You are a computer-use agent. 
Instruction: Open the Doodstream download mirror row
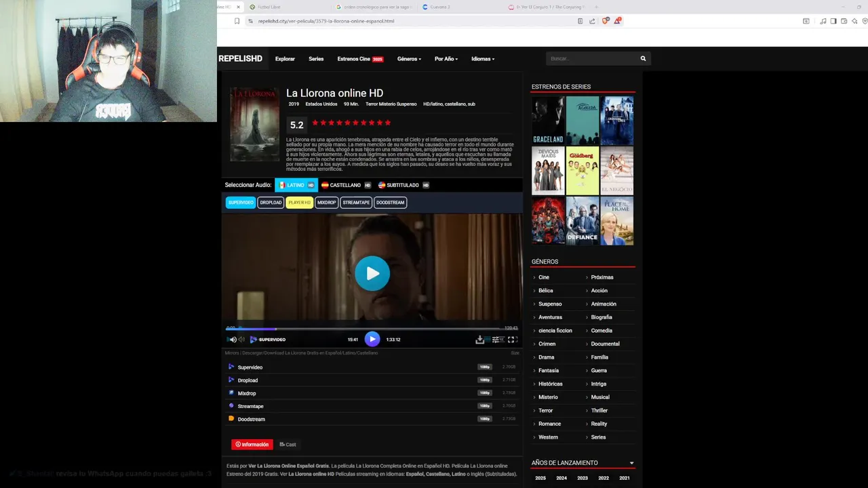[x=372, y=419]
